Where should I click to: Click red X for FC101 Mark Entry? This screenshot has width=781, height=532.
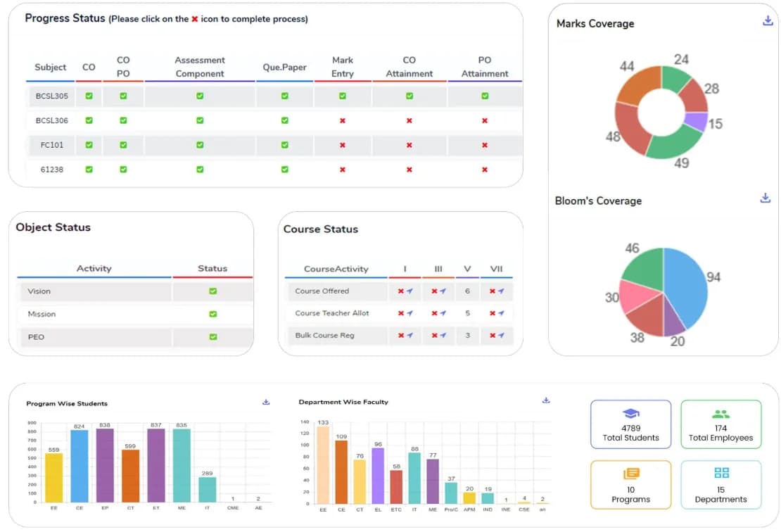coord(343,145)
